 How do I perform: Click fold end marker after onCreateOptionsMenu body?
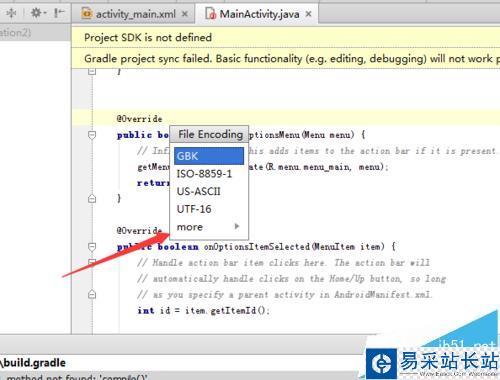(x=92, y=199)
